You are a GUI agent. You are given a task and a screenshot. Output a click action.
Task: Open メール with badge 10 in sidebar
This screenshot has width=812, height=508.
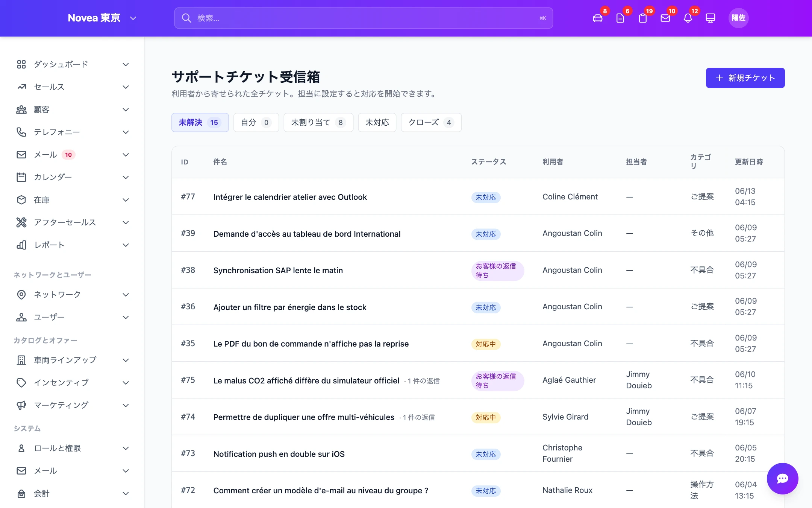[72, 155]
